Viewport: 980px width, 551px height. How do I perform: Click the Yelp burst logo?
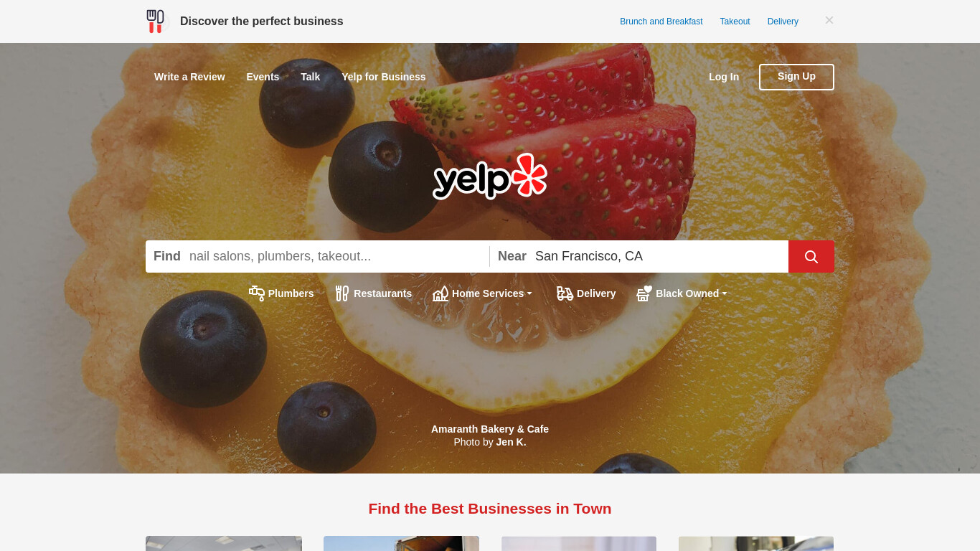coord(490,176)
